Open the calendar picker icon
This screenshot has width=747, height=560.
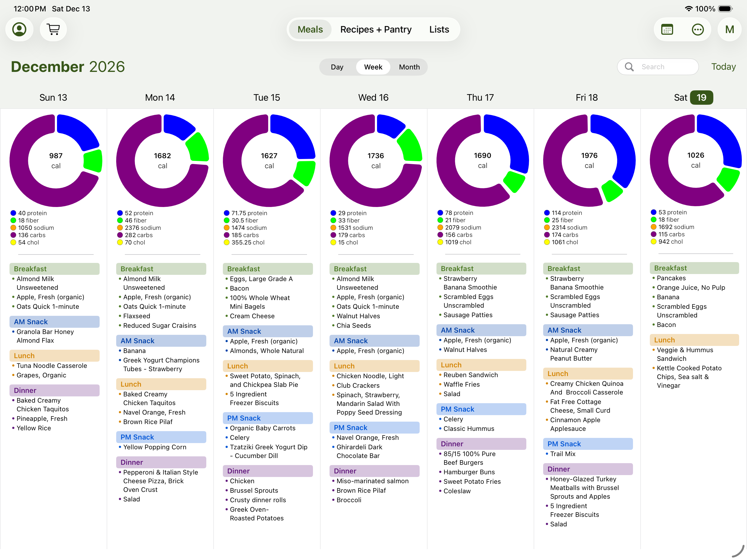667,29
